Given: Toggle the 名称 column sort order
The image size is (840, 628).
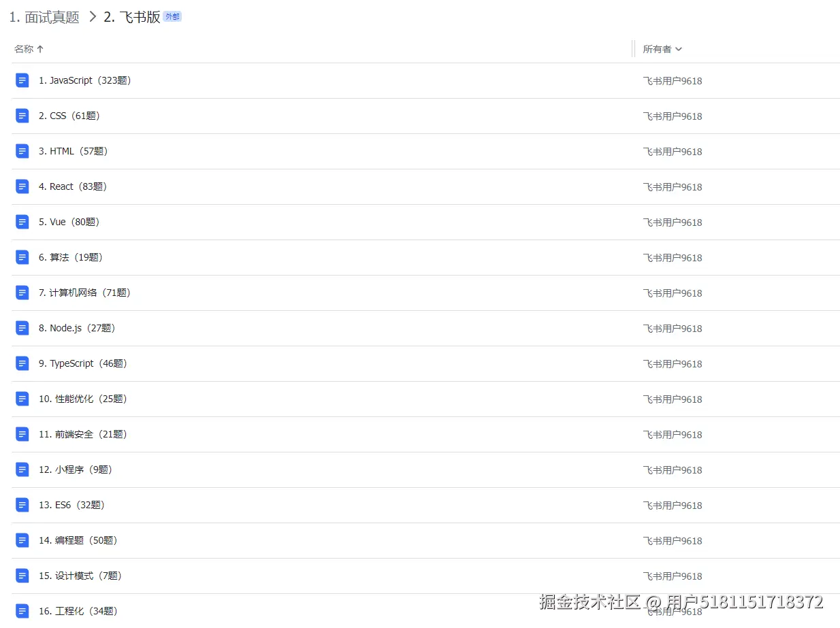Looking at the screenshot, I should 29,48.
